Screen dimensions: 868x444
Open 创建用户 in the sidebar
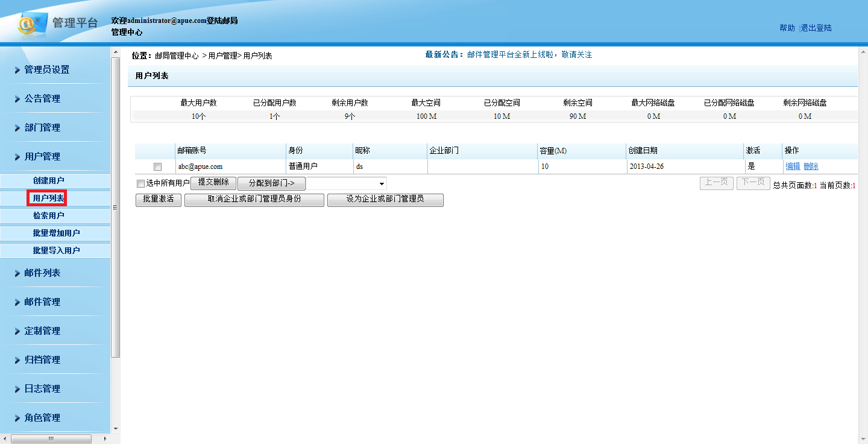click(x=48, y=180)
